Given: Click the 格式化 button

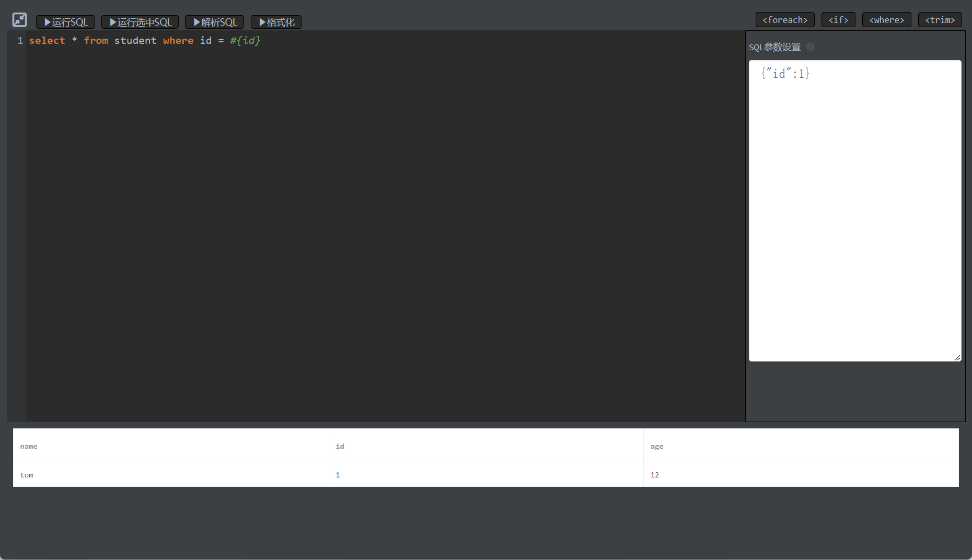Looking at the screenshot, I should point(276,22).
